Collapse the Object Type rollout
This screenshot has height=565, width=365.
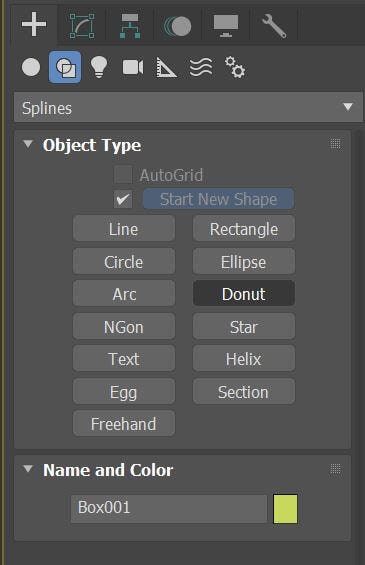coord(28,144)
